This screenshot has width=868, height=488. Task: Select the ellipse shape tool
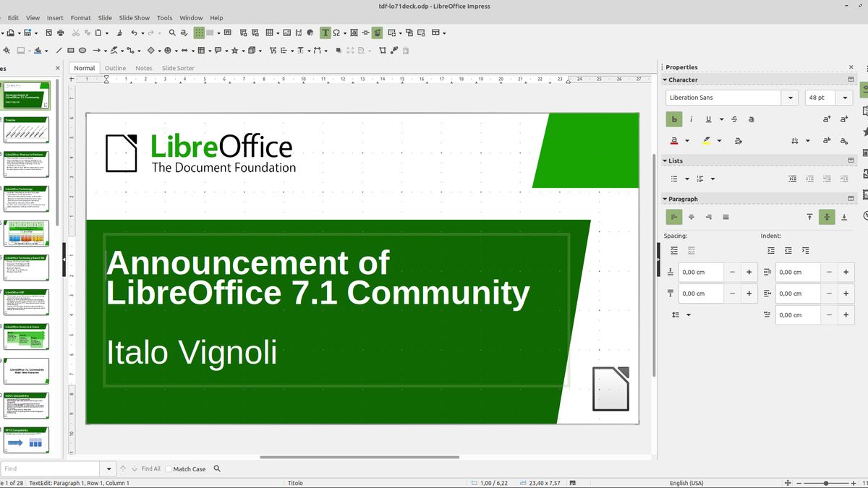click(82, 51)
